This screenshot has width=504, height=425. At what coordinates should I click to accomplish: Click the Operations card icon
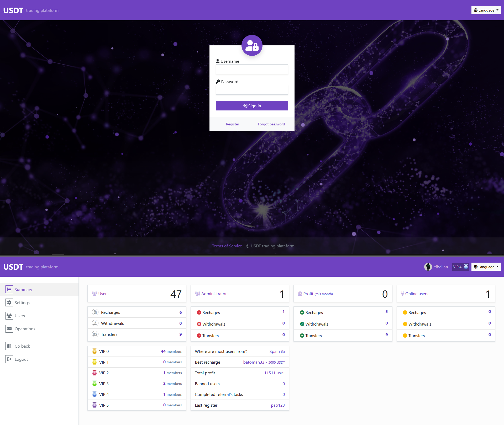pos(9,329)
